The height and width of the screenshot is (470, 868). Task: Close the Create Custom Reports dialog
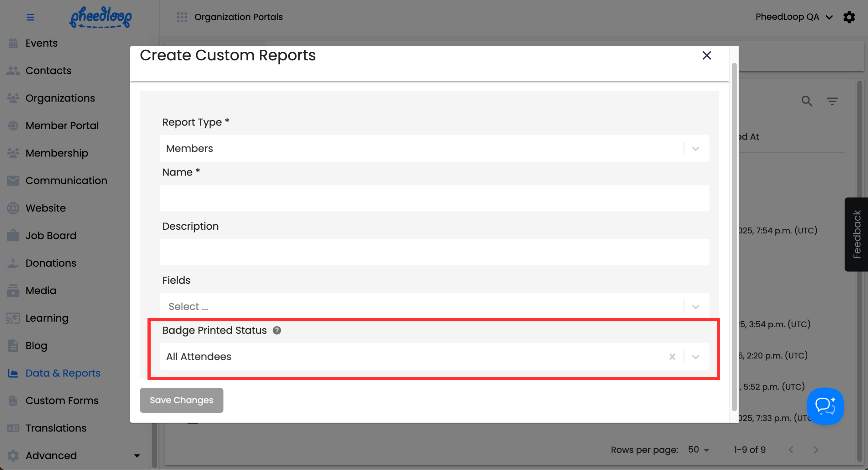point(707,55)
